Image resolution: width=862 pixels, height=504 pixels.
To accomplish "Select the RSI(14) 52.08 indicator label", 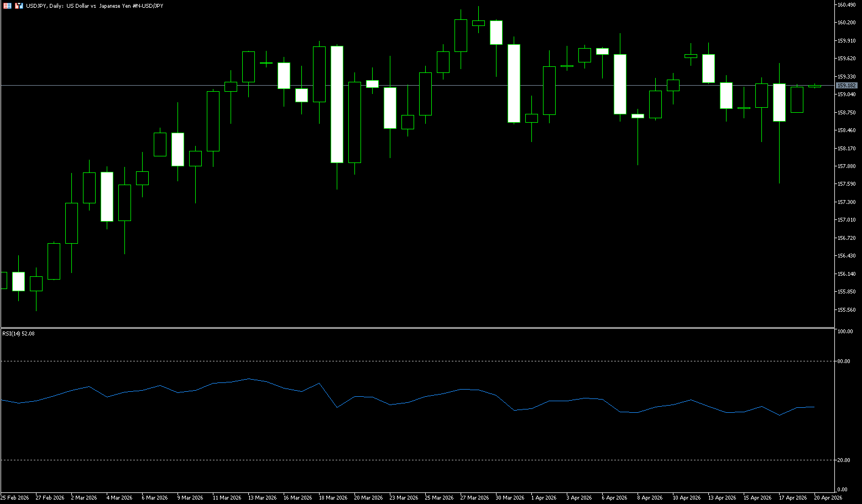I will [18, 334].
